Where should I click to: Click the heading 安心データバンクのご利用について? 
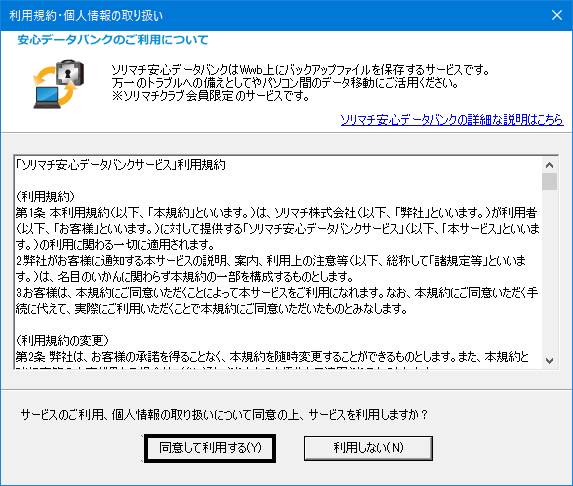click(x=113, y=39)
